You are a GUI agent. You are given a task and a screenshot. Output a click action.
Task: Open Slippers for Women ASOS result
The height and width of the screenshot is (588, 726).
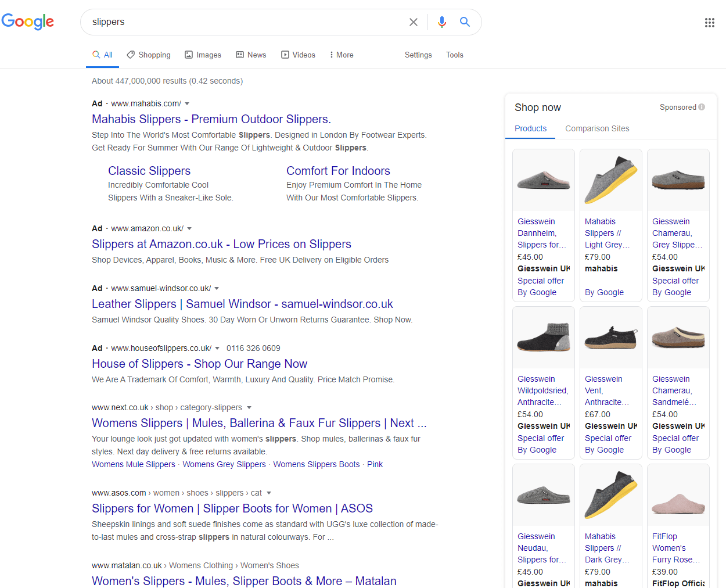232,508
